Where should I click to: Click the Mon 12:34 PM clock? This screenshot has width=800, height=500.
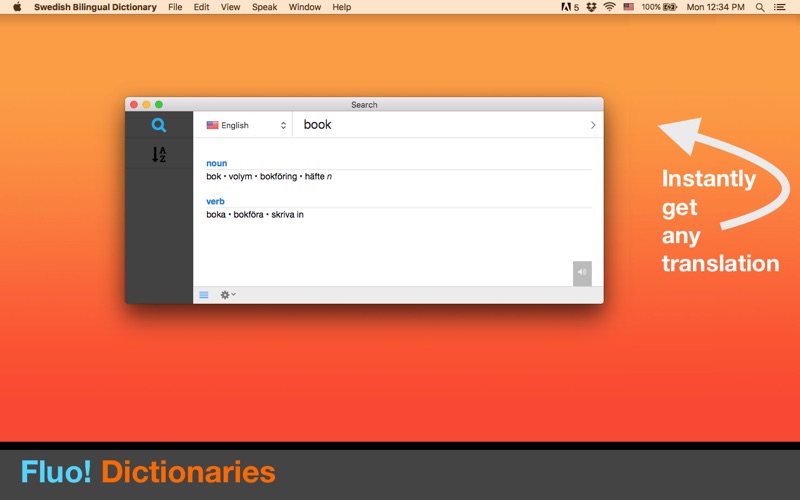coord(715,7)
